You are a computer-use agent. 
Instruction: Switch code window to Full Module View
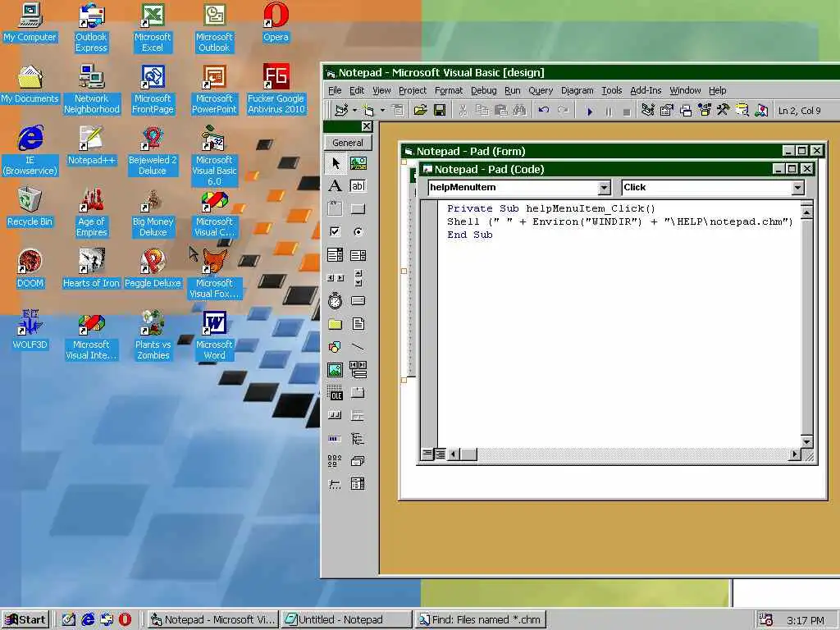[440, 454]
